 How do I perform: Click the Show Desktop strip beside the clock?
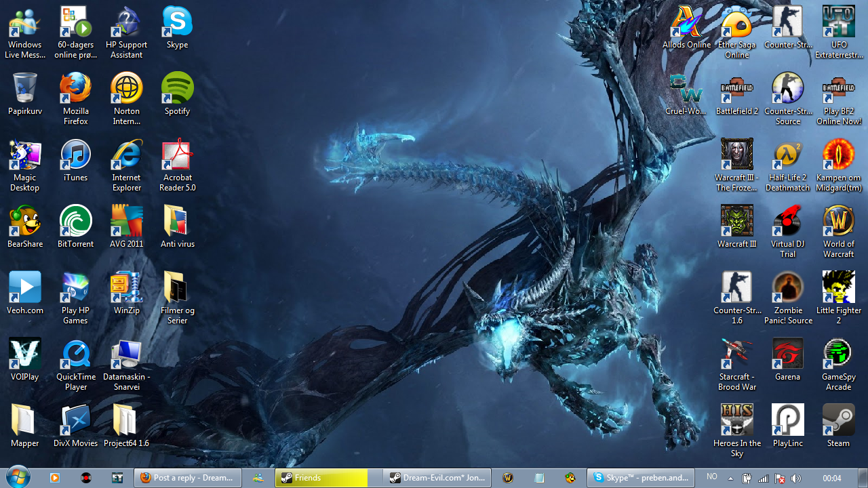pos(863,478)
